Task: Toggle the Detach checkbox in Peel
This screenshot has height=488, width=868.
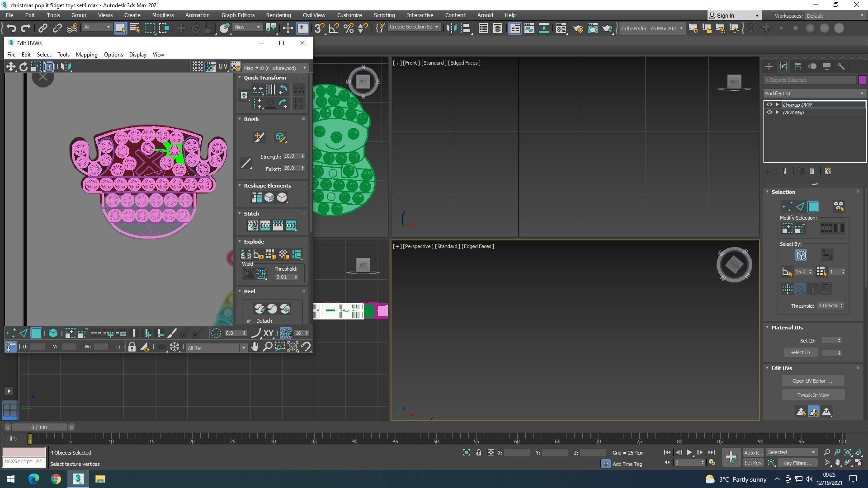Action: (x=249, y=321)
